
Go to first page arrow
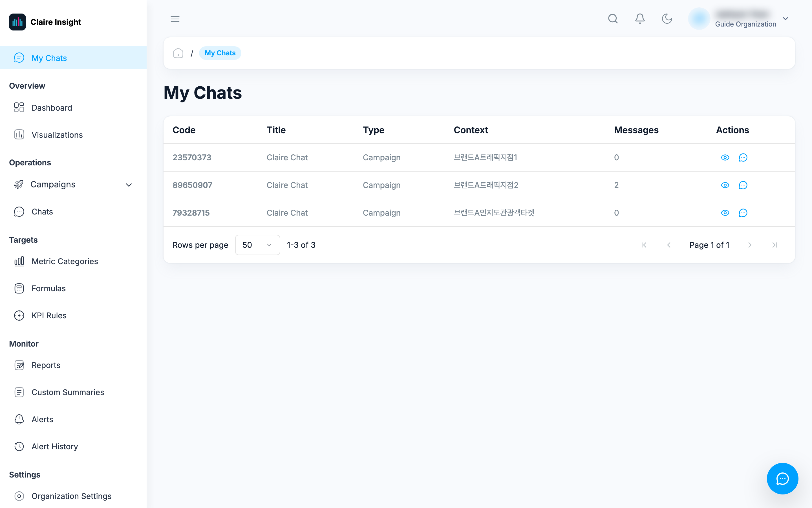click(x=644, y=245)
